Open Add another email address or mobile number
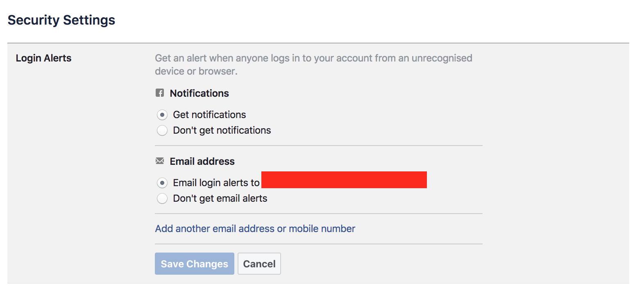 click(x=255, y=228)
